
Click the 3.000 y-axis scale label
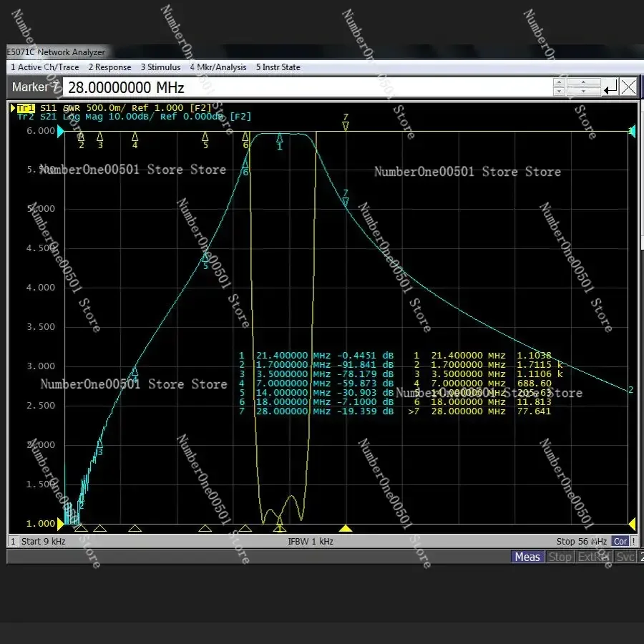pyautogui.click(x=41, y=366)
